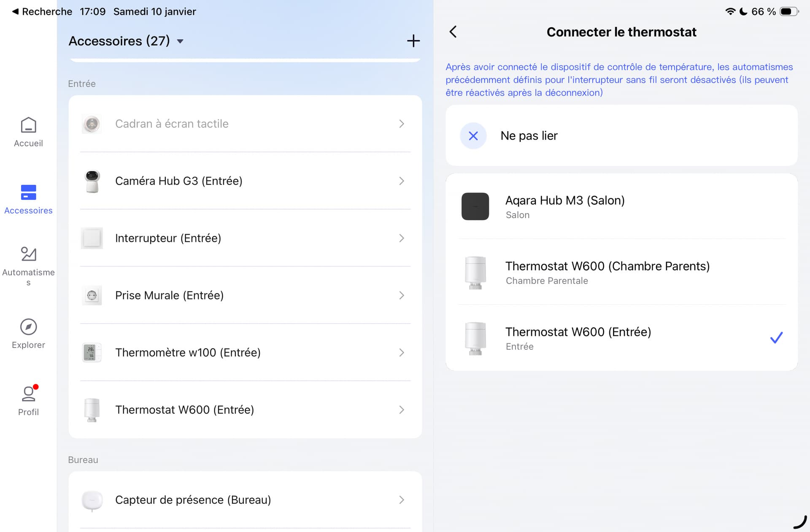Open the Automatismes sidebar icon

pos(28,254)
